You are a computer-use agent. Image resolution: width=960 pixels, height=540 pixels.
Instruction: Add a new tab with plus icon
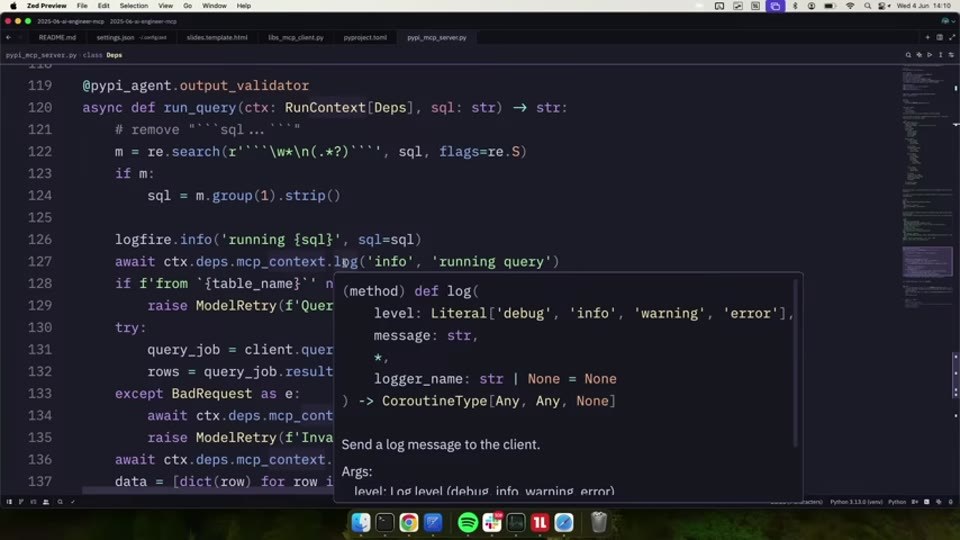coord(928,37)
